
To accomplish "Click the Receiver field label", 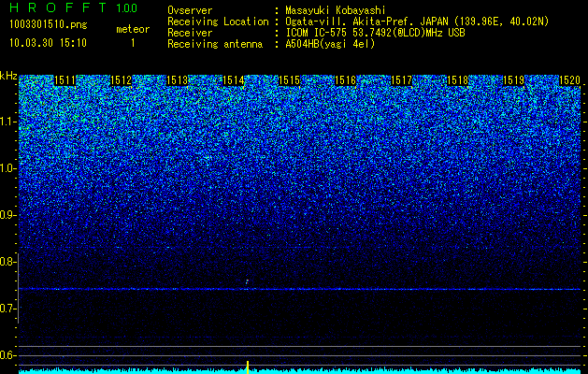I will point(190,33).
